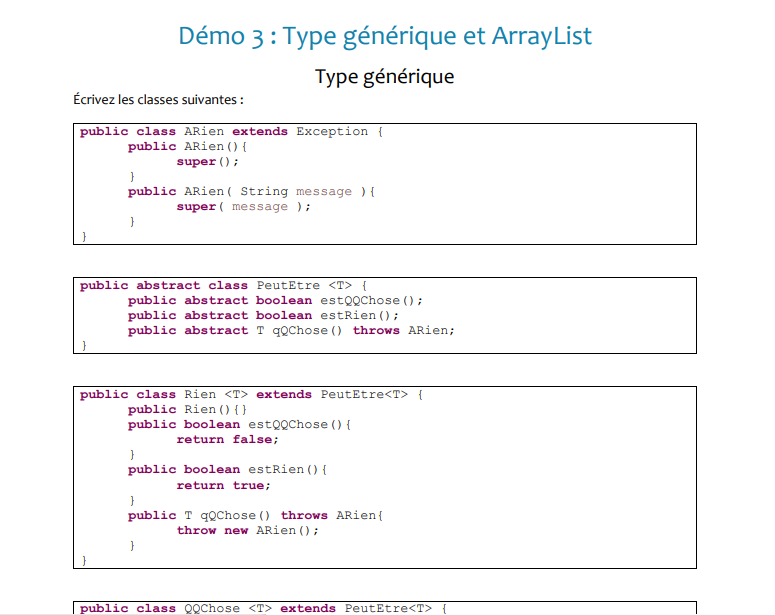Image resolution: width=775 pixels, height=615 pixels.
Task: Click the sentence "Écrivez les classes suivantes :"
Action: [x=158, y=99]
